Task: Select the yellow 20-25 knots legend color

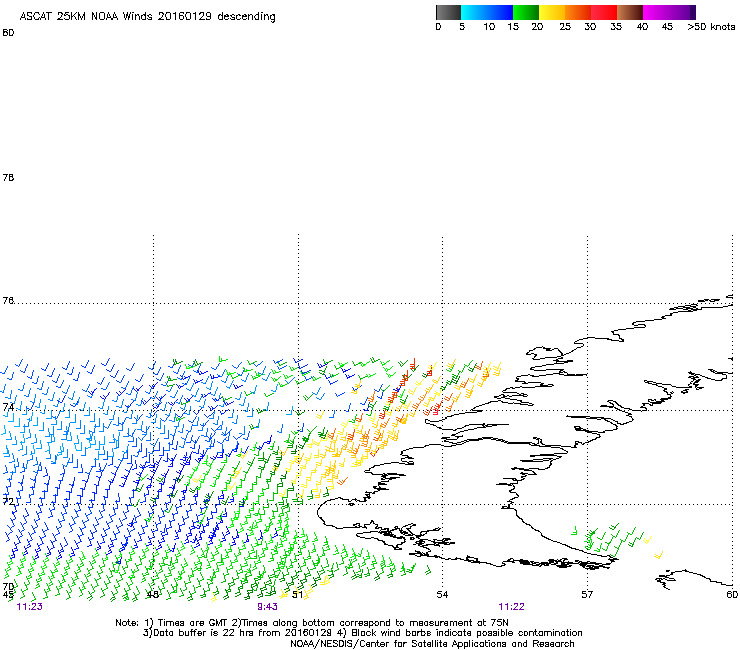Action: tap(552, 12)
